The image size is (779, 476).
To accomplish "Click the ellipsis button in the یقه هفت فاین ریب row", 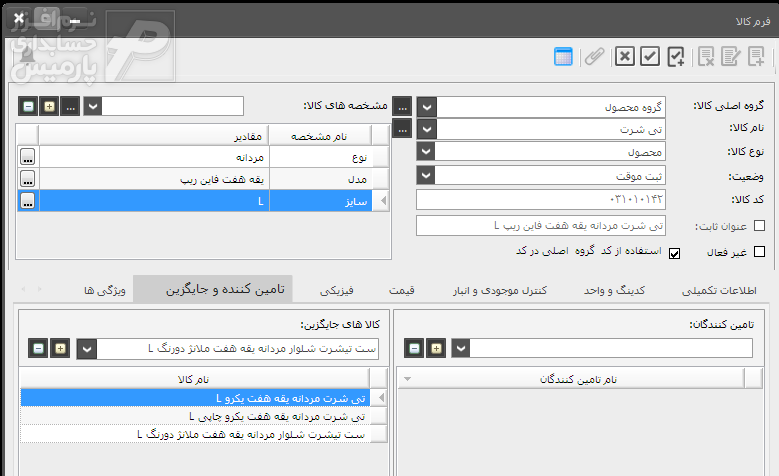I will click(x=27, y=178).
